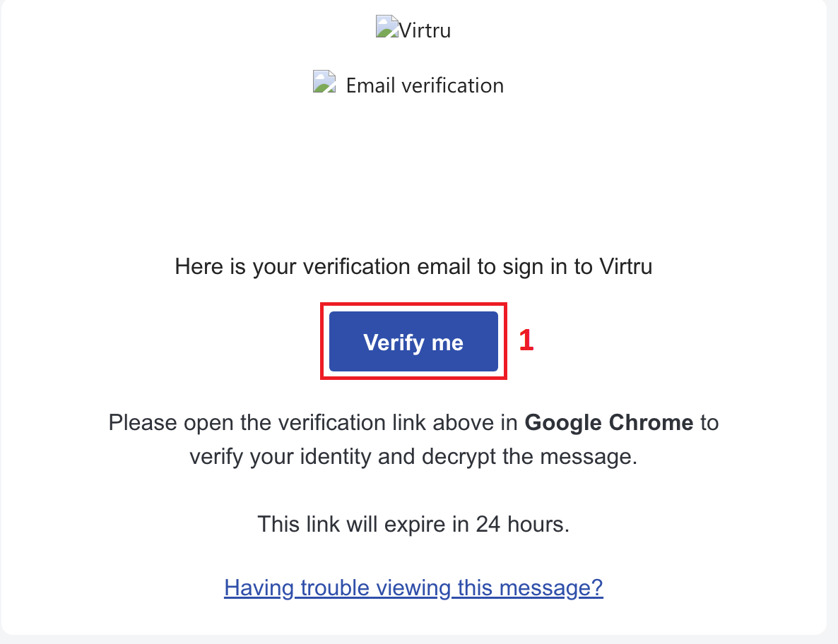Click the word Virtru ending the sign-in sentence
The height and width of the screenshot is (644, 838).
click(x=626, y=266)
